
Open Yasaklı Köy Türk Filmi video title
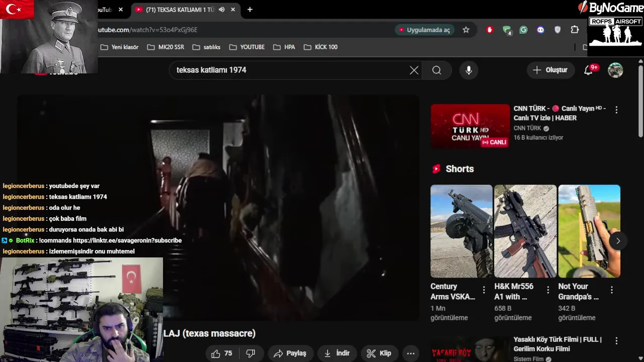(557, 344)
